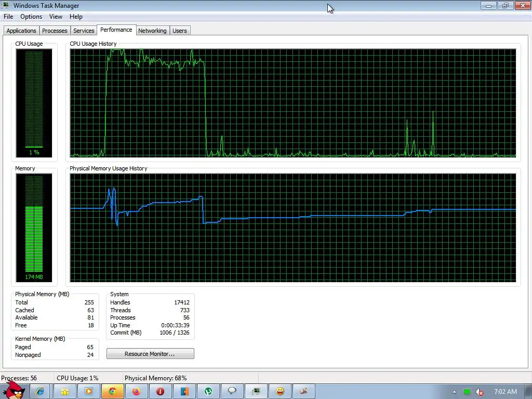Click the last taskbar app icon

coord(304,392)
